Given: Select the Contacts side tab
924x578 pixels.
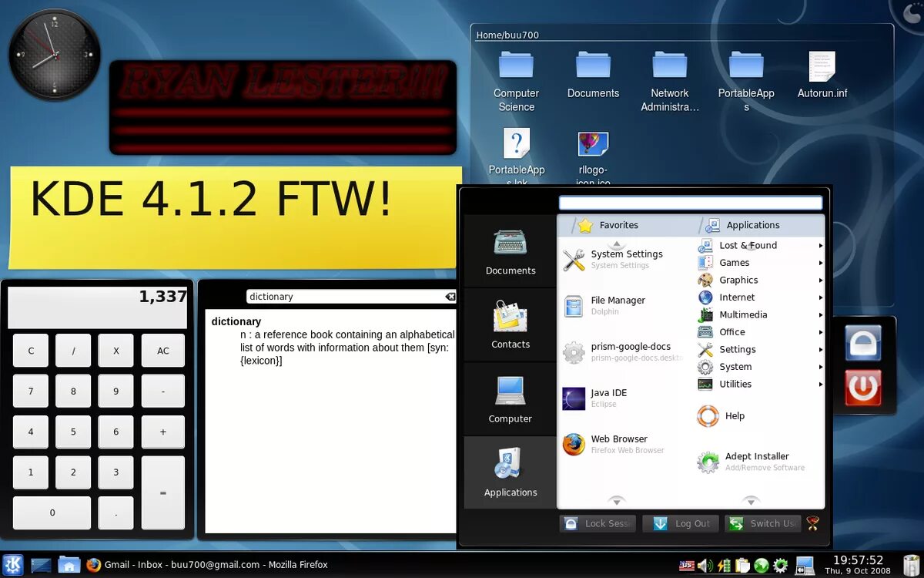Looking at the screenshot, I should 511,325.
